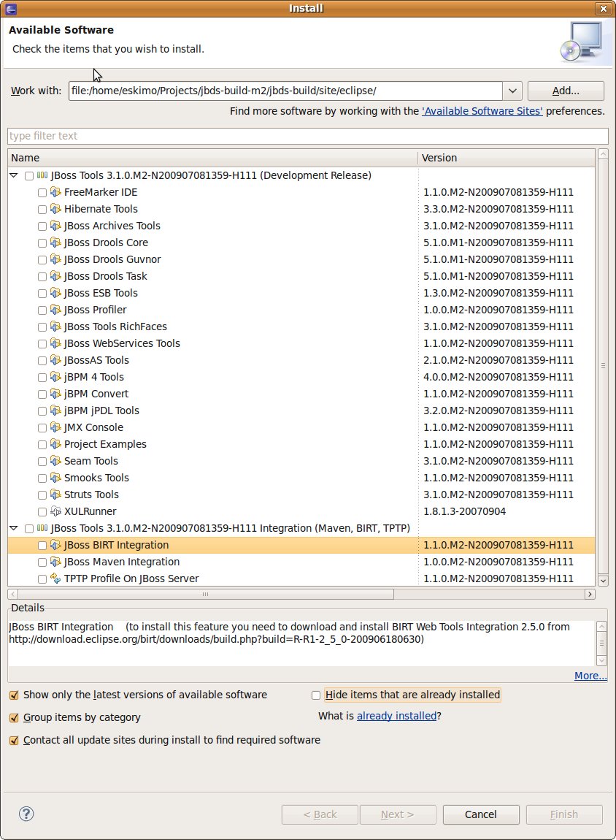Close the Install dialog window
616x840 pixels.
pos(603,9)
